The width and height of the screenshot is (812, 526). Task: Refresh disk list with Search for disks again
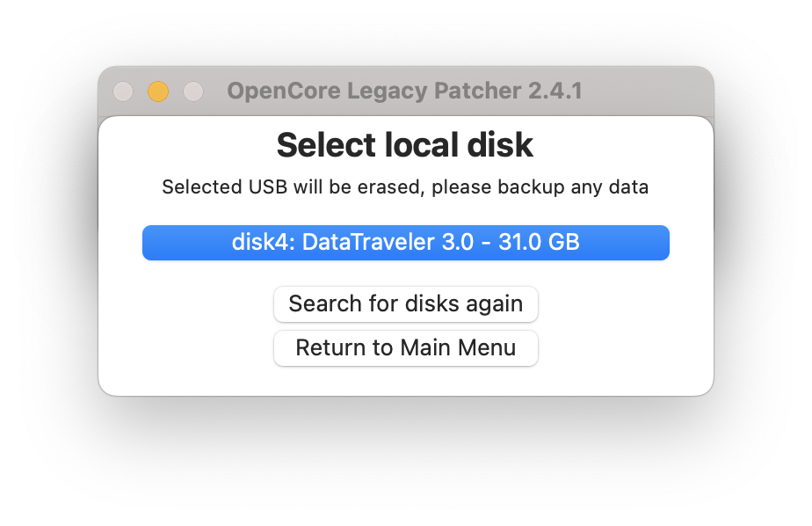click(405, 303)
